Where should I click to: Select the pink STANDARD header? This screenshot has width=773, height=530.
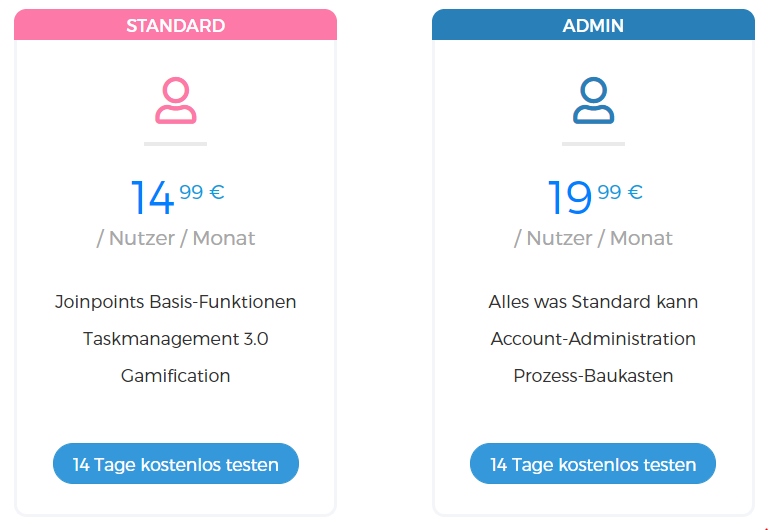tap(176, 25)
